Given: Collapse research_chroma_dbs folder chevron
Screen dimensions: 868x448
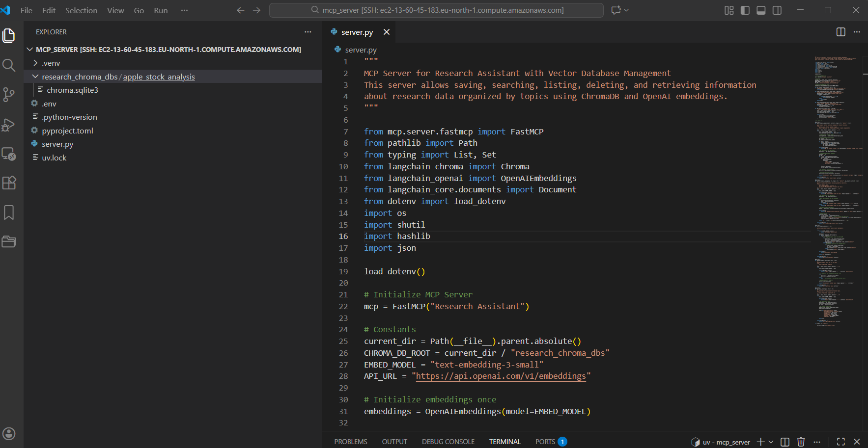Looking at the screenshot, I should click(x=35, y=77).
